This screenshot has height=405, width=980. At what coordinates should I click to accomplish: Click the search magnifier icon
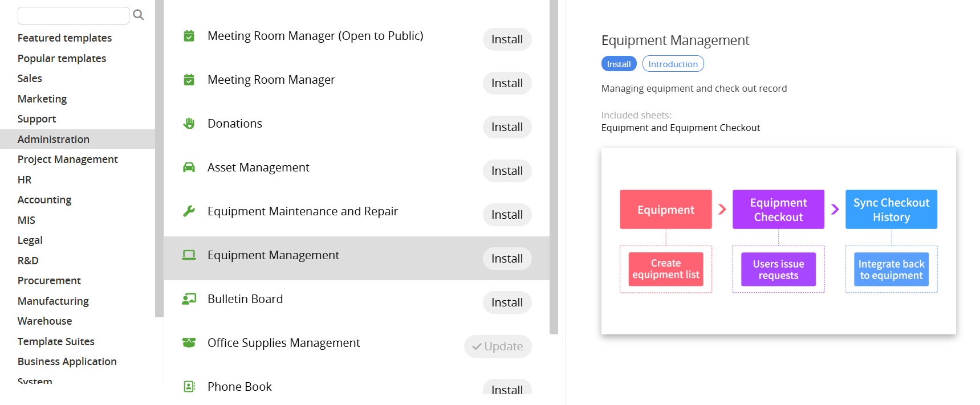(x=139, y=15)
